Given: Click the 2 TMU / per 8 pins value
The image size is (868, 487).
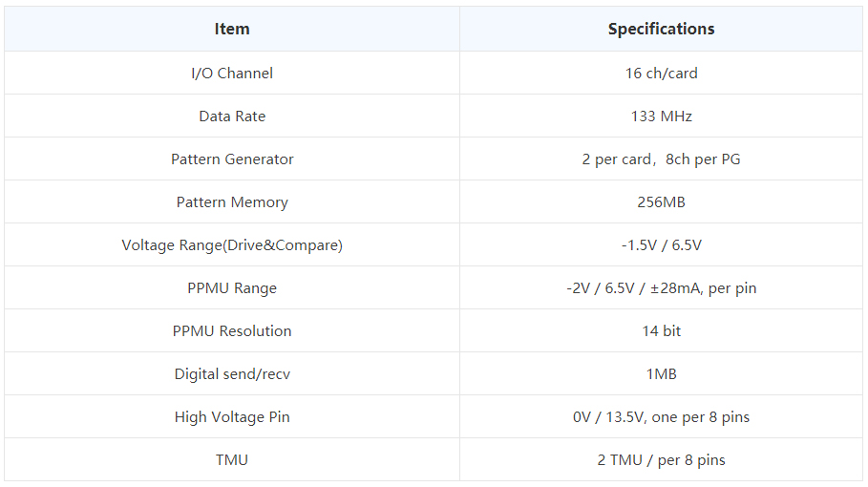Looking at the screenshot, I should pyautogui.click(x=661, y=460).
